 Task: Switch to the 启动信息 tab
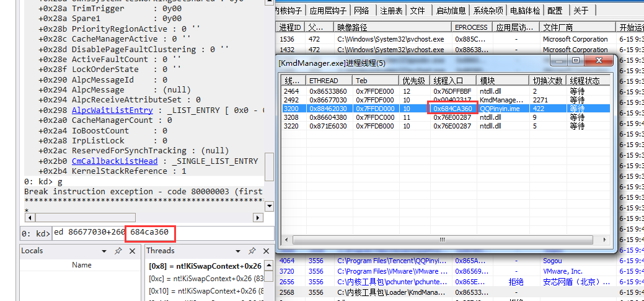[x=451, y=11]
